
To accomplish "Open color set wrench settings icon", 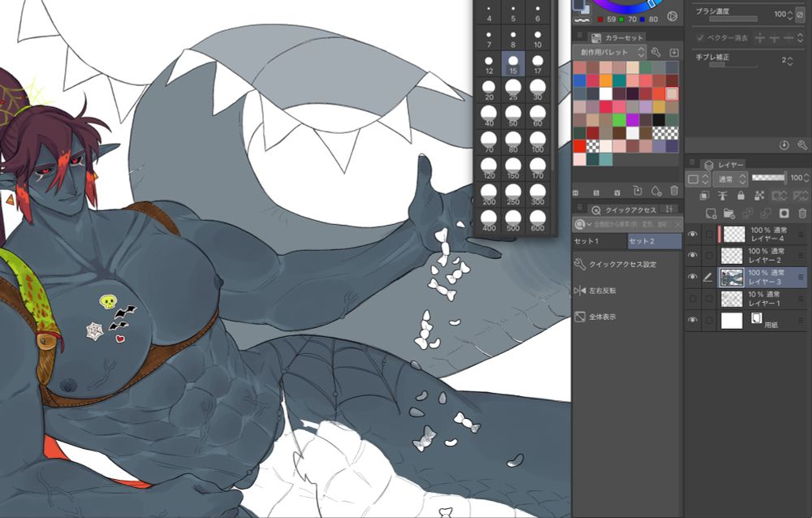I will coord(655,52).
